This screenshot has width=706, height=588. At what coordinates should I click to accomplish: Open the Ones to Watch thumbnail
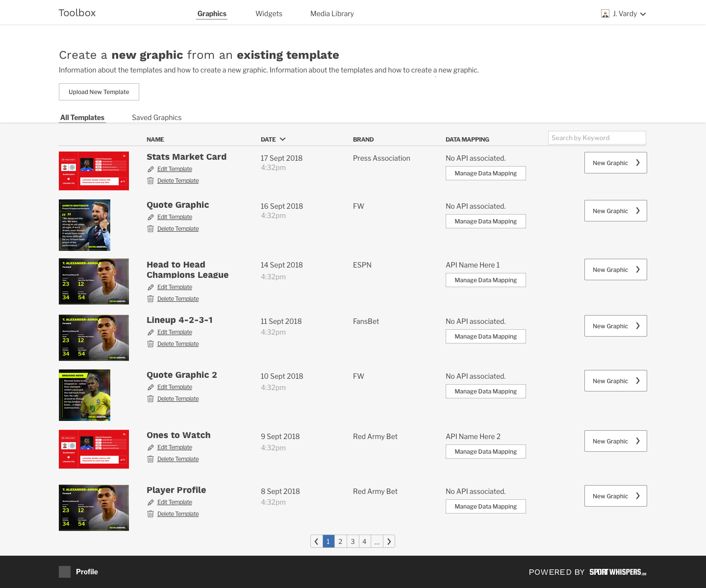pyautogui.click(x=94, y=449)
